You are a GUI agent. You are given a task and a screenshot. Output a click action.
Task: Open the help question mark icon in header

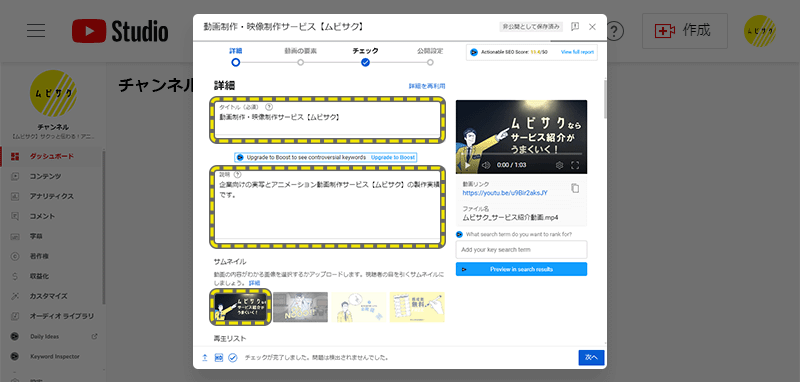tap(615, 31)
